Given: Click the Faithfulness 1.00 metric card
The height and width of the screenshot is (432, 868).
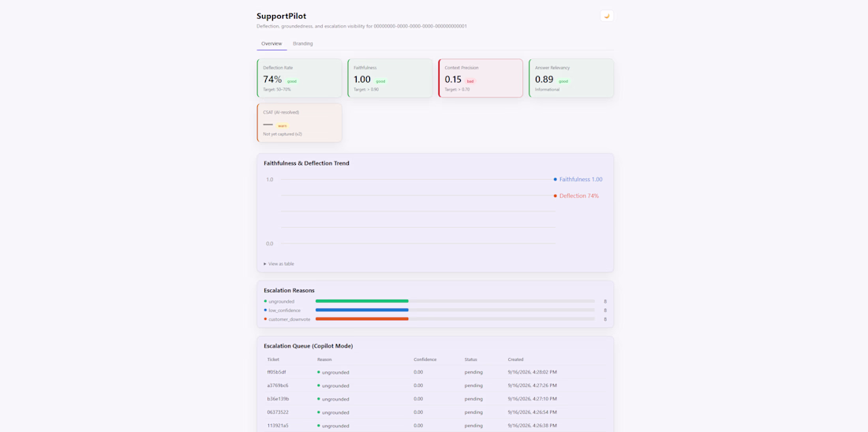Looking at the screenshot, I should tap(391, 79).
